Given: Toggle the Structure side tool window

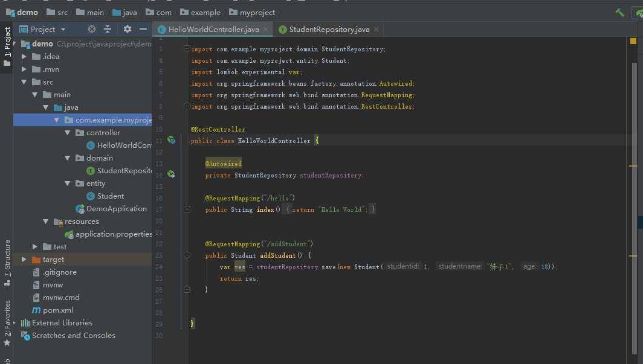Looking at the screenshot, I should (x=7, y=263).
